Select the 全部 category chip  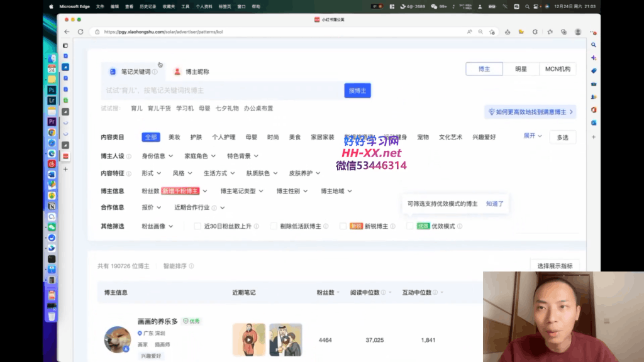pos(151,138)
